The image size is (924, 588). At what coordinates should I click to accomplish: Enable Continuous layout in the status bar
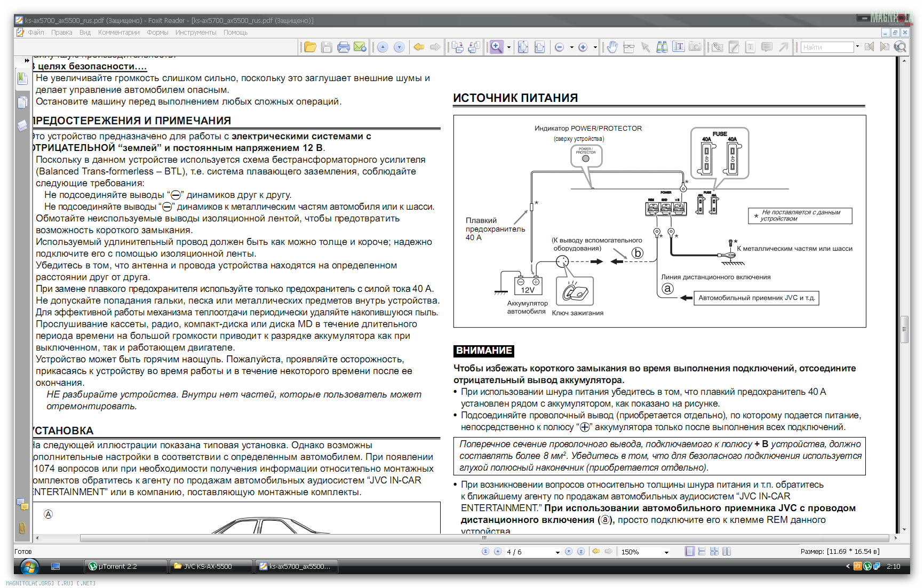(x=702, y=551)
